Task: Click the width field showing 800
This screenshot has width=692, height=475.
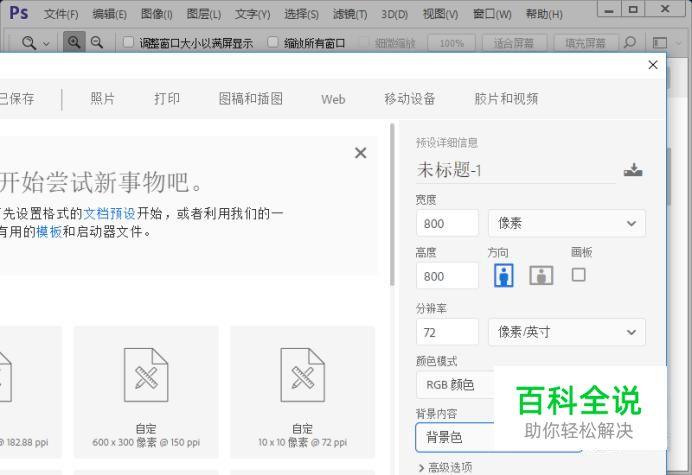Action: (x=447, y=223)
